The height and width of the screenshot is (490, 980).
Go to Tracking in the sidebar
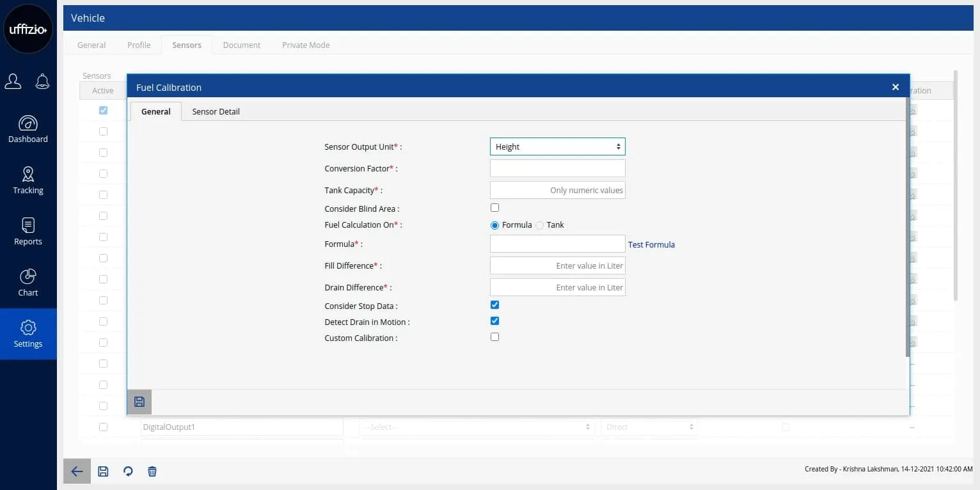(28, 180)
